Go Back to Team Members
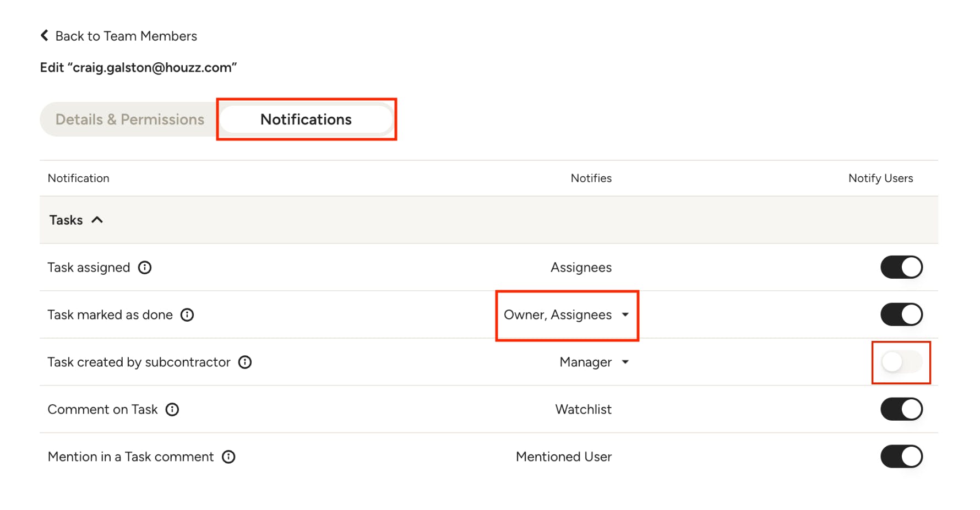 (x=119, y=36)
